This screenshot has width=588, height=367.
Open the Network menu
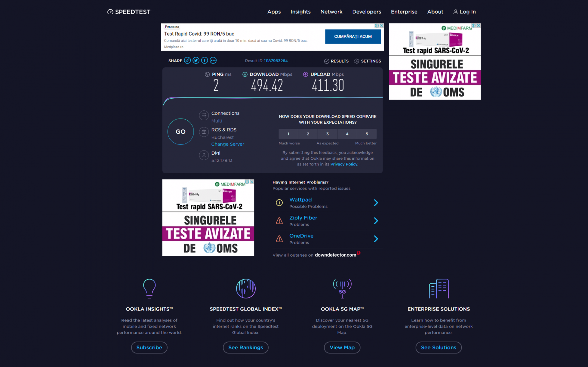pyautogui.click(x=332, y=12)
